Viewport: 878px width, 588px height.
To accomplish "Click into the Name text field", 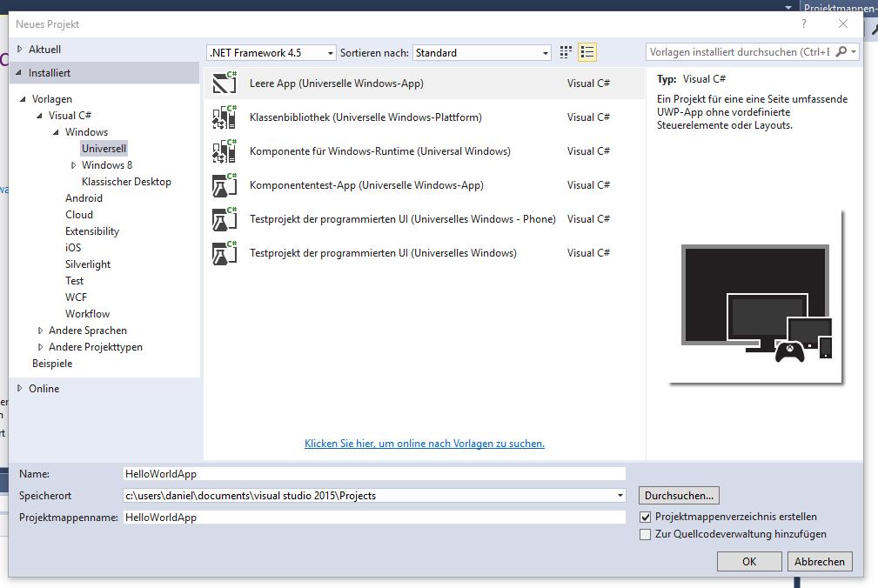I will pyautogui.click(x=374, y=474).
